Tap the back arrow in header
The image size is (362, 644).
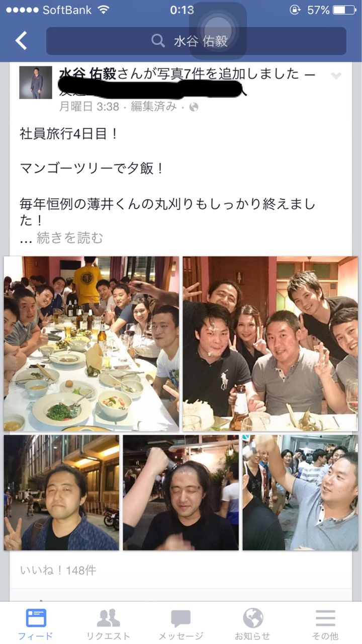coord(21,41)
